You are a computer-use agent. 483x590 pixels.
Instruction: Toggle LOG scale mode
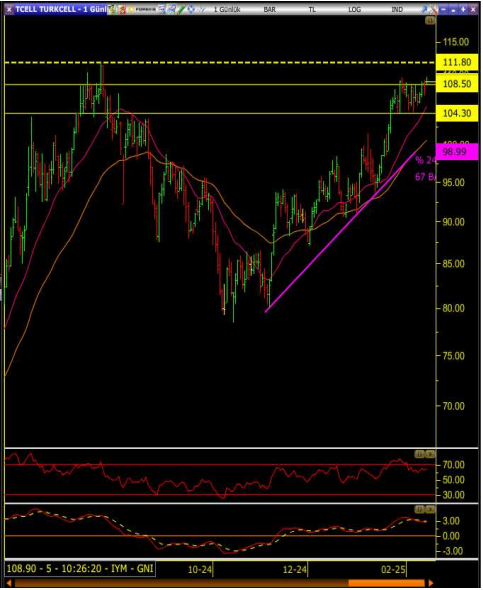point(354,9)
